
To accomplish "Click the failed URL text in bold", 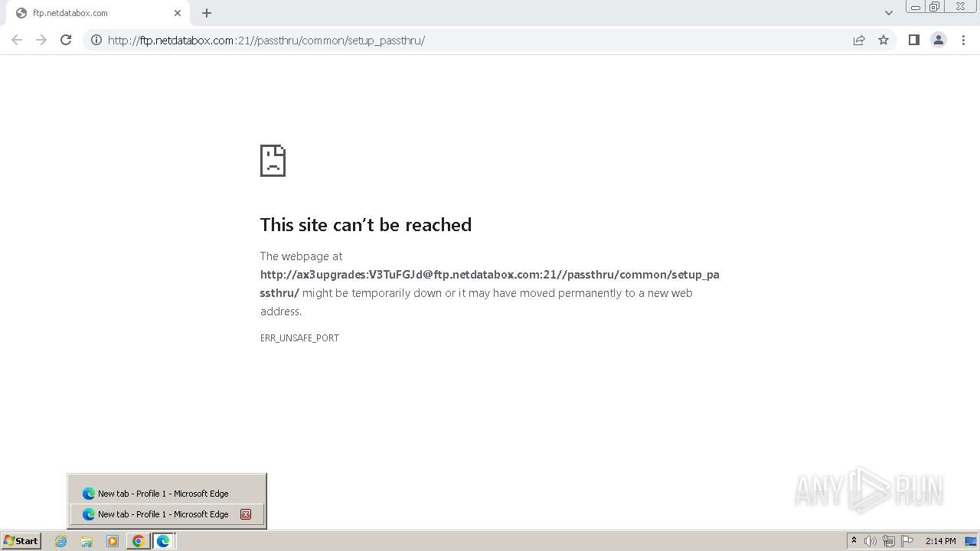I will 489,283.
